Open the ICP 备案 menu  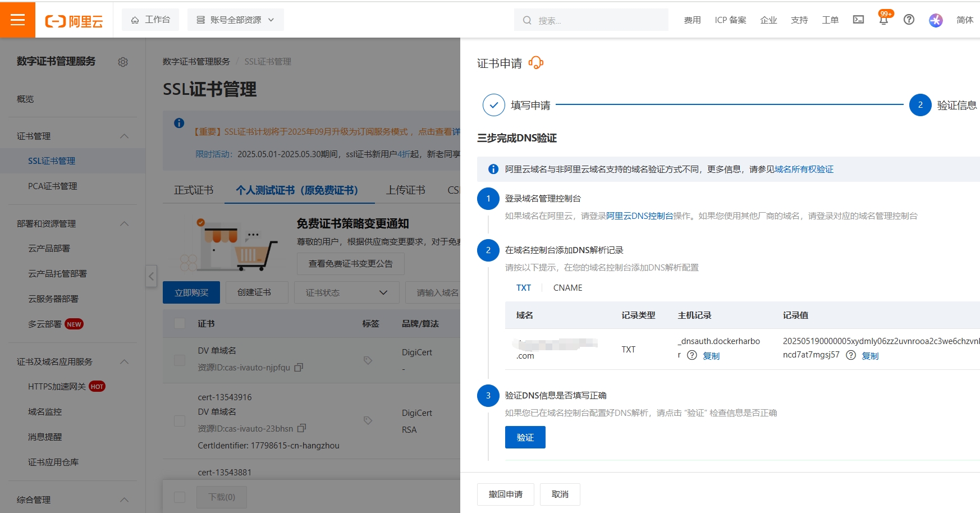[730, 20]
